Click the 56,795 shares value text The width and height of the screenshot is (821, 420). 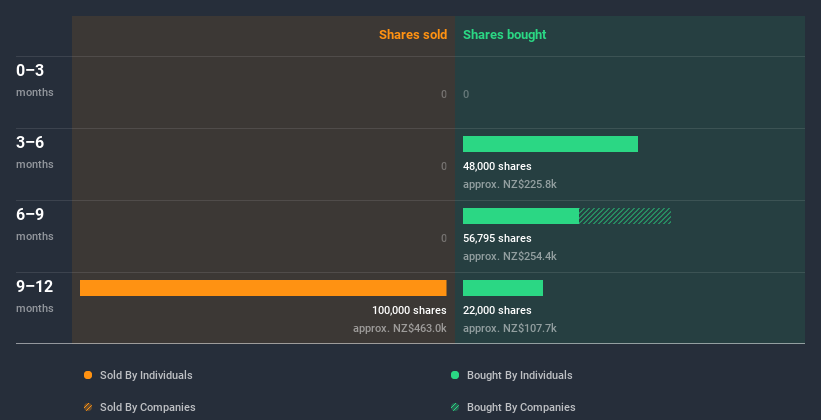coord(497,238)
